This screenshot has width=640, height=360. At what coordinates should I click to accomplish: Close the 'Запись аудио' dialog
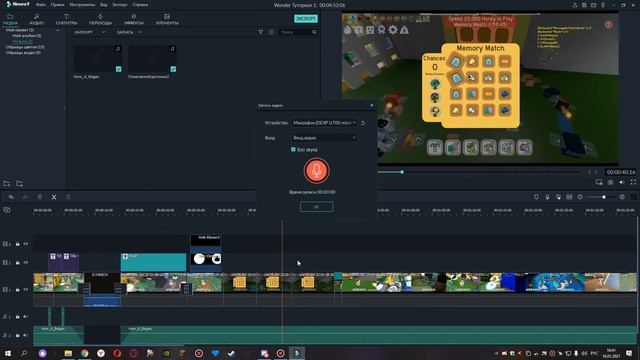click(x=371, y=105)
